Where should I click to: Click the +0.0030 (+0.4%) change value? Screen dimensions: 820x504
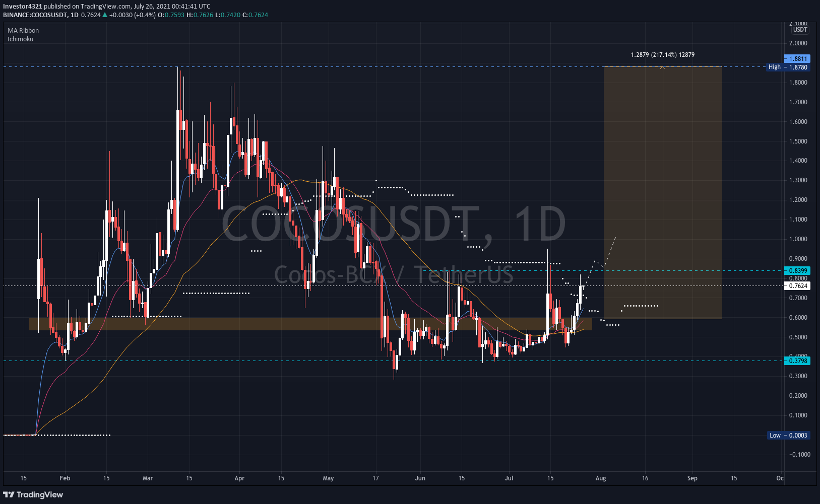pos(133,15)
